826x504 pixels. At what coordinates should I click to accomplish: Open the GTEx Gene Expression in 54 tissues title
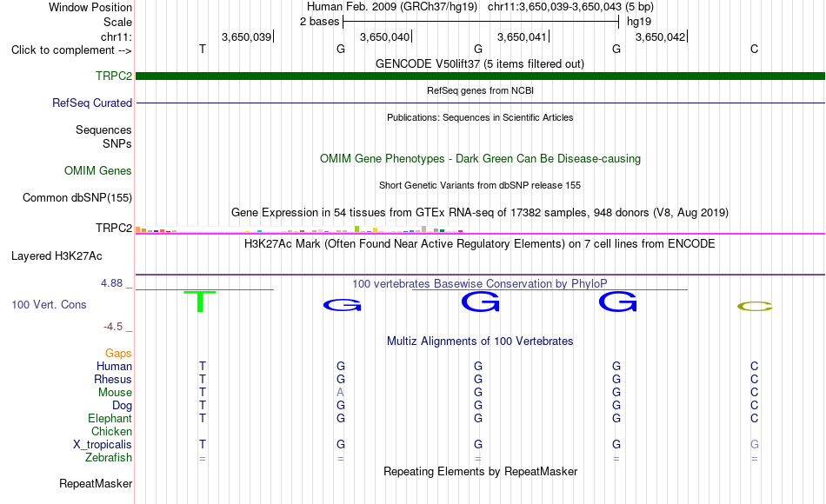(480, 212)
